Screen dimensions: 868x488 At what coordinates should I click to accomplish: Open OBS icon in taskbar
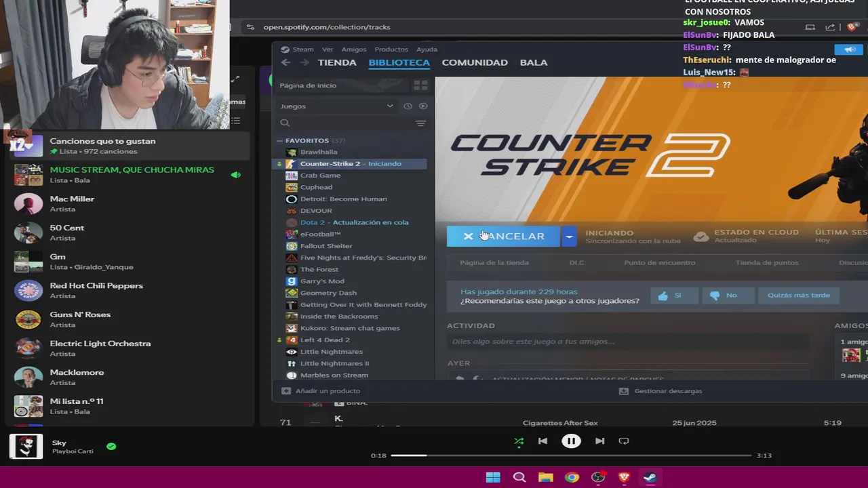click(598, 477)
